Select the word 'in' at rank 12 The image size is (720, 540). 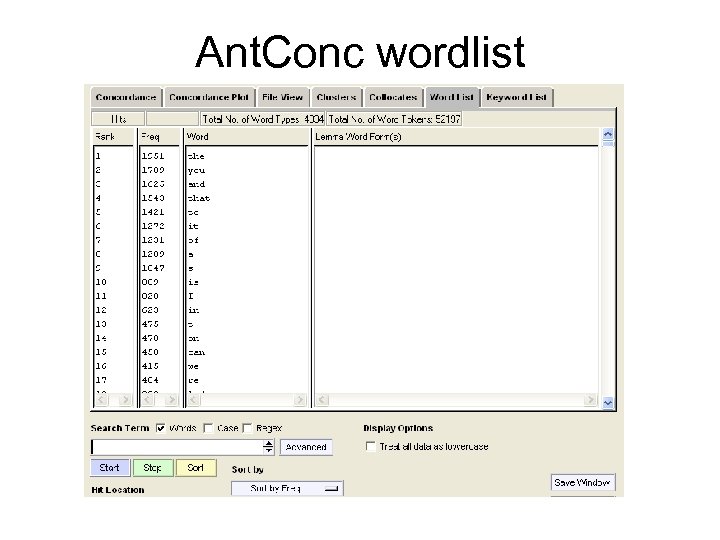coord(193,310)
